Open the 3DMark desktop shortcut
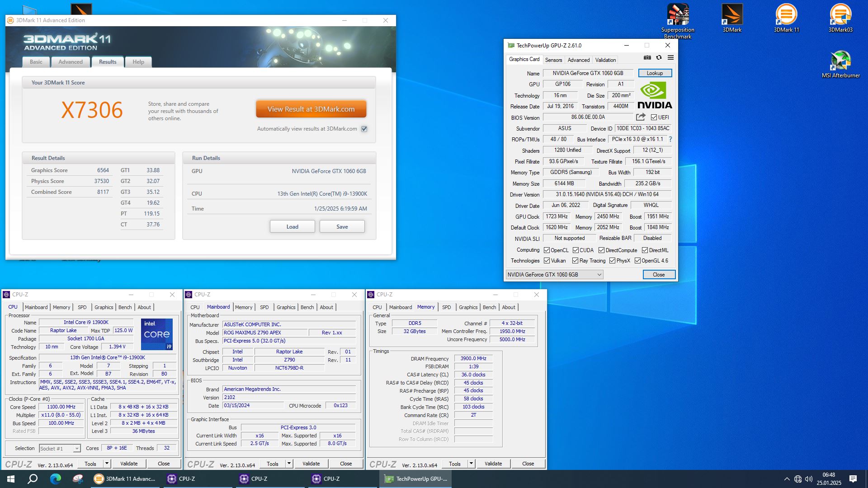The image size is (868, 488). [732, 18]
